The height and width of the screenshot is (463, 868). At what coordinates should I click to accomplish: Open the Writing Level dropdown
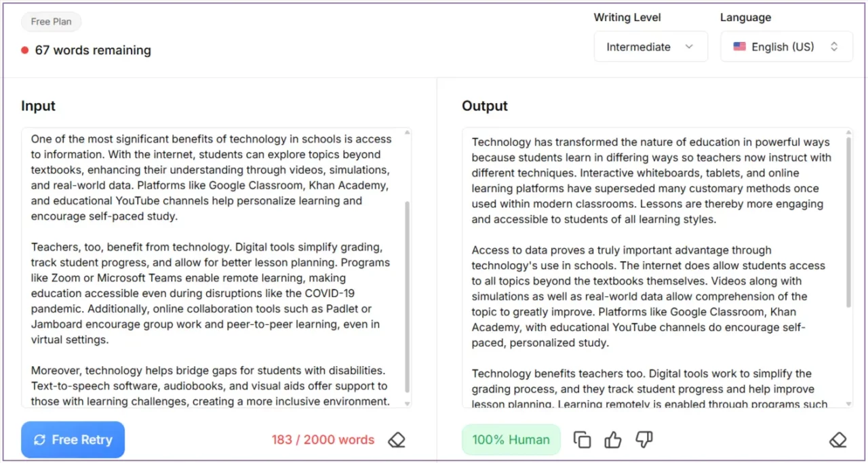coord(650,47)
